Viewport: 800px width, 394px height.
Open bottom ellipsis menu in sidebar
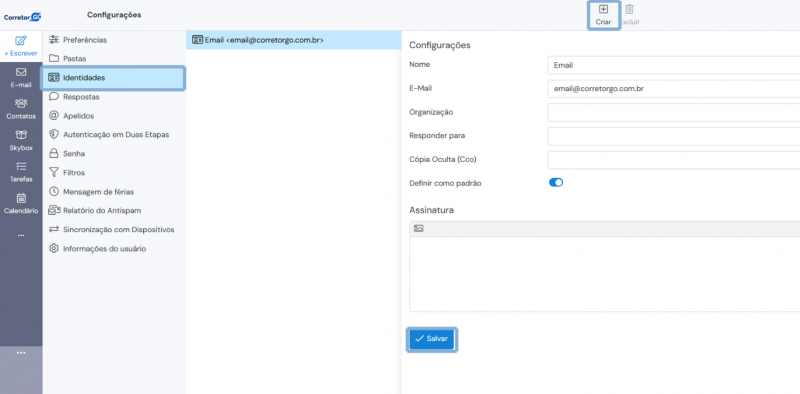(21, 353)
